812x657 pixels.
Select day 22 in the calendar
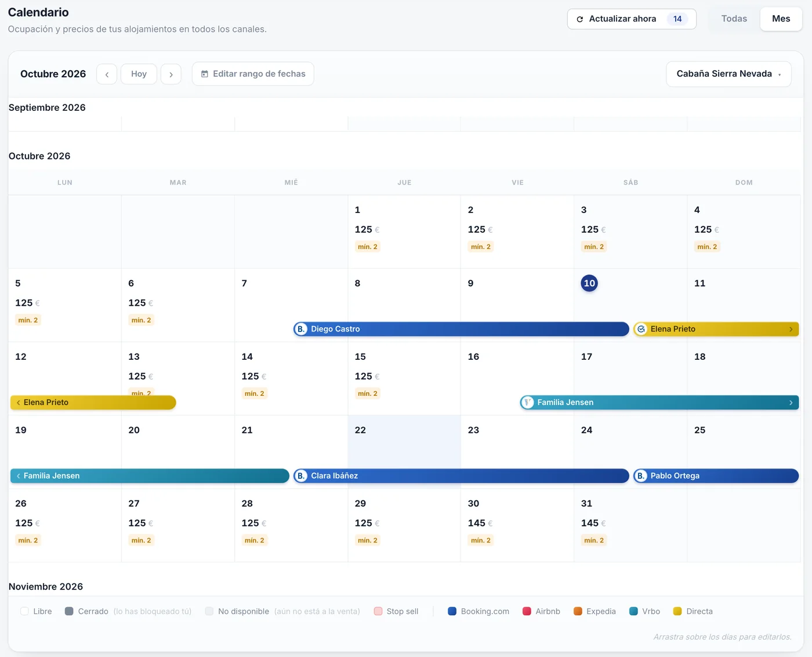tap(404, 452)
